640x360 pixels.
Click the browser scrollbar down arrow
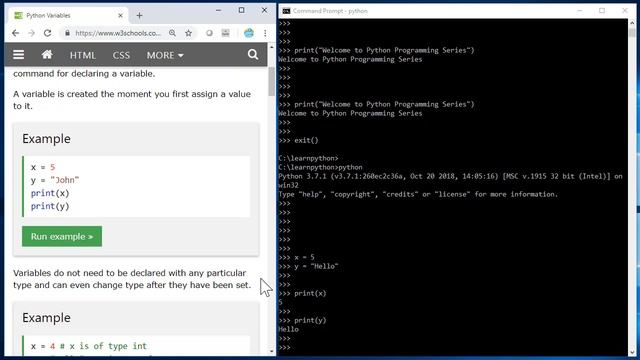point(272,351)
